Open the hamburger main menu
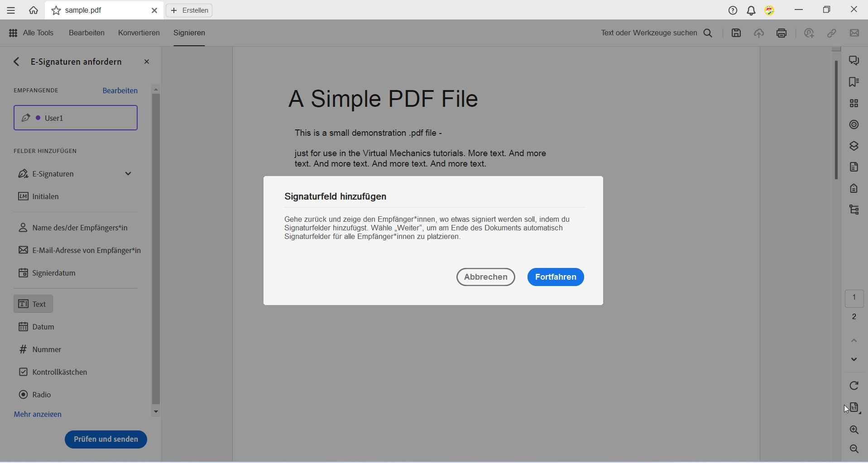This screenshot has height=463, width=868. (x=11, y=10)
